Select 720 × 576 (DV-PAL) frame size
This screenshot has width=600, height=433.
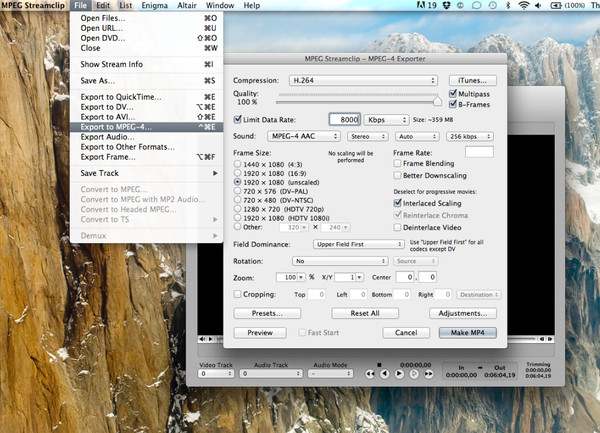click(237, 191)
